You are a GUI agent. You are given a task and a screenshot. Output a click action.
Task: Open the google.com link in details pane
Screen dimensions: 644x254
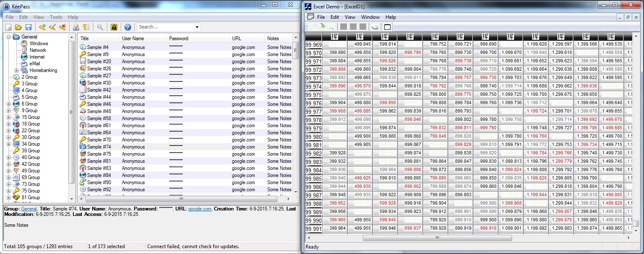(x=200, y=209)
